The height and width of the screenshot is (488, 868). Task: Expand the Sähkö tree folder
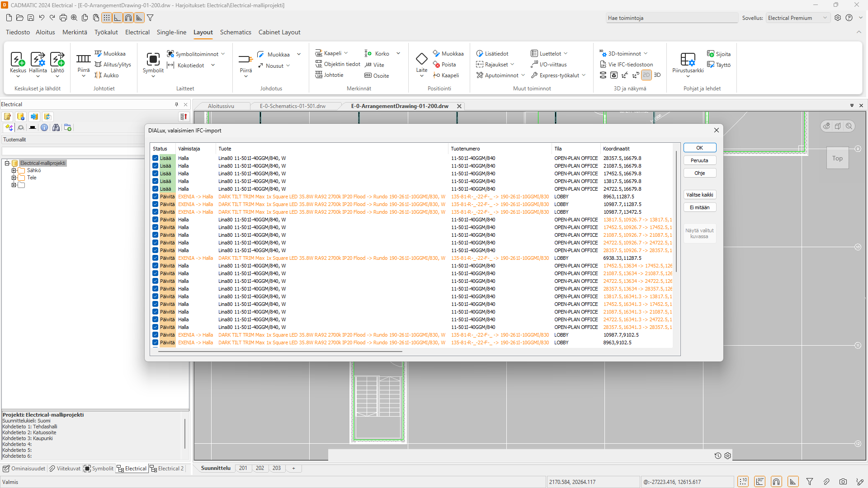[14, 170]
